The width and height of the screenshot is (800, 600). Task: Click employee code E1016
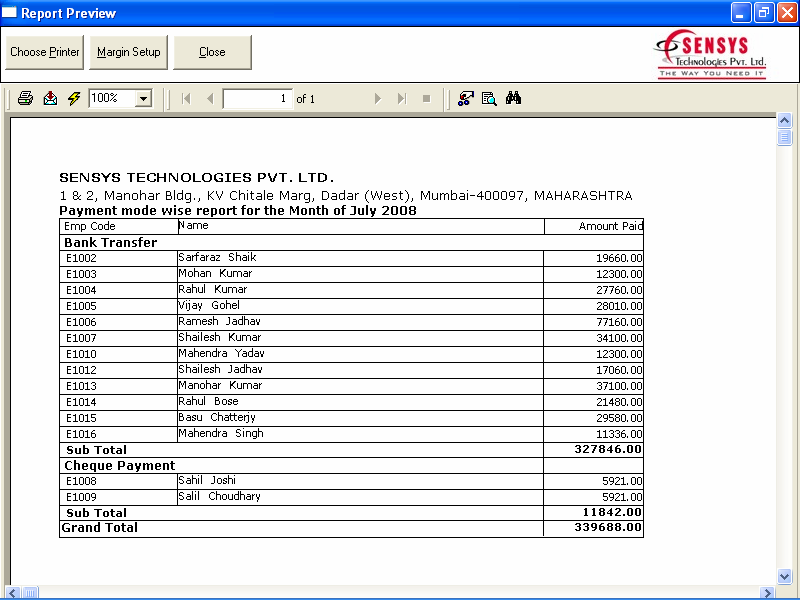81,434
